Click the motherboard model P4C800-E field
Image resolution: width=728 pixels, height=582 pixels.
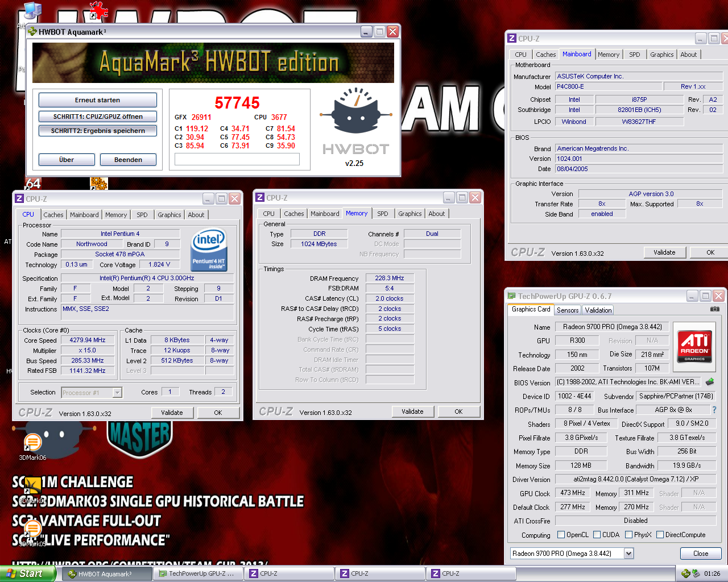point(609,86)
